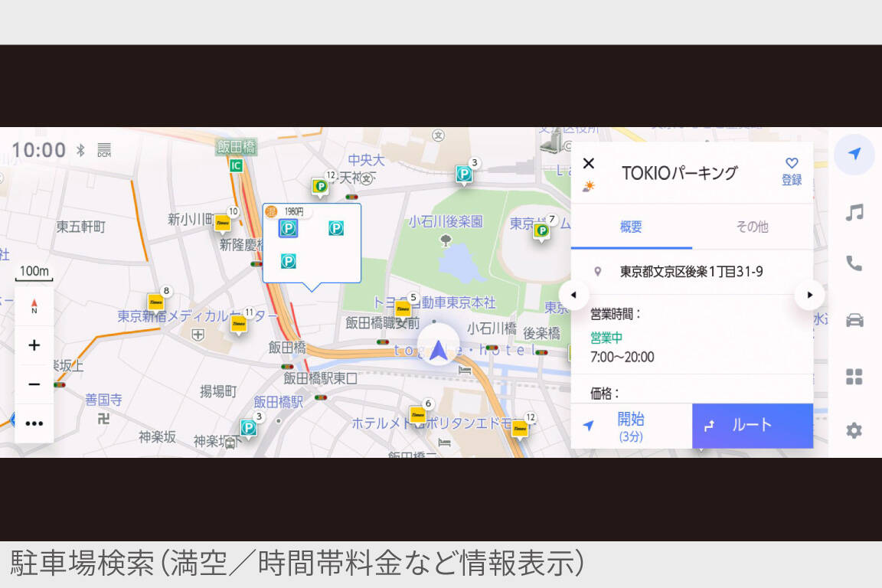Zoom out with the minus button
Image resolution: width=882 pixels, height=588 pixels.
pyautogui.click(x=34, y=384)
